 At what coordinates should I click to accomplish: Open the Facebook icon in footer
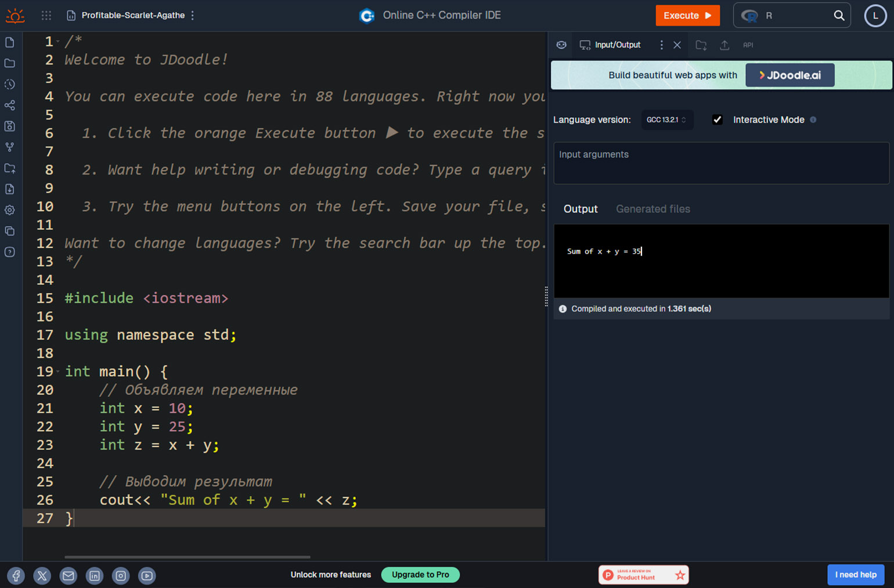pos(16,575)
